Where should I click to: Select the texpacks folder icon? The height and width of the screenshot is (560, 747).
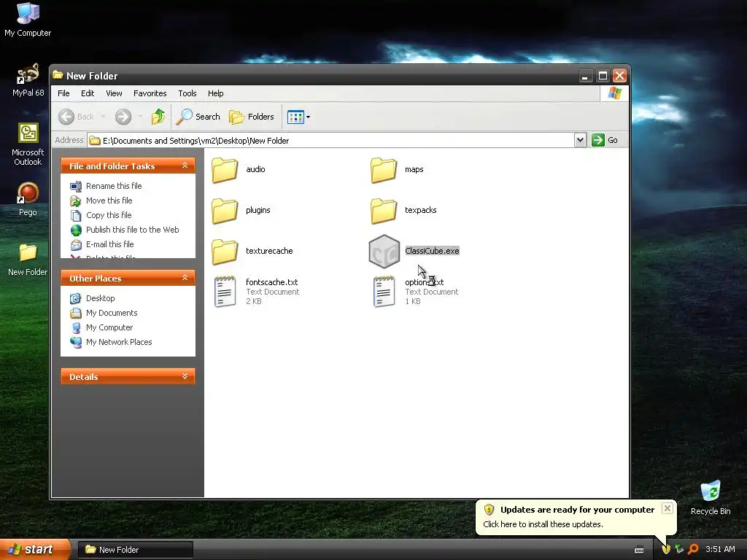(x=384, y=211)
